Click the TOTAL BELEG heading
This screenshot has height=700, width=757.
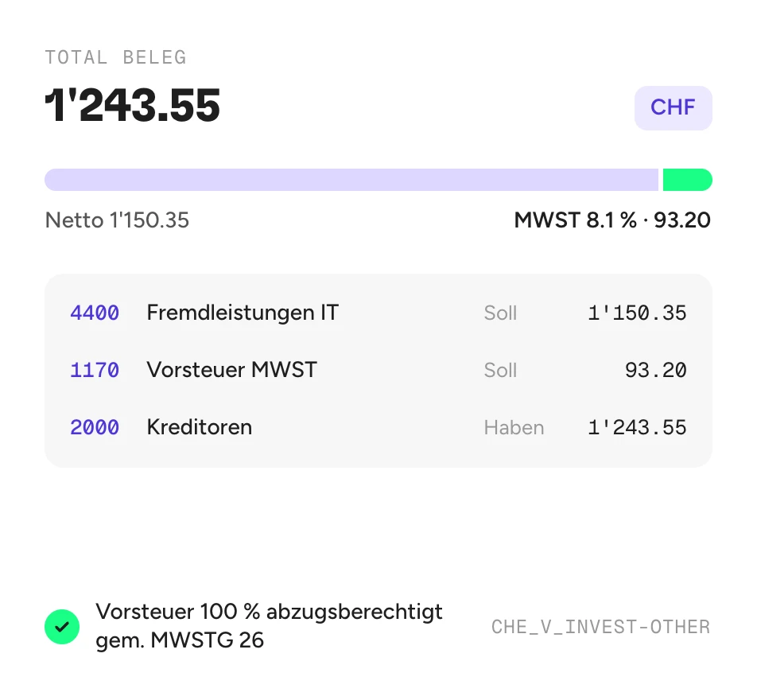pos(116,57)
